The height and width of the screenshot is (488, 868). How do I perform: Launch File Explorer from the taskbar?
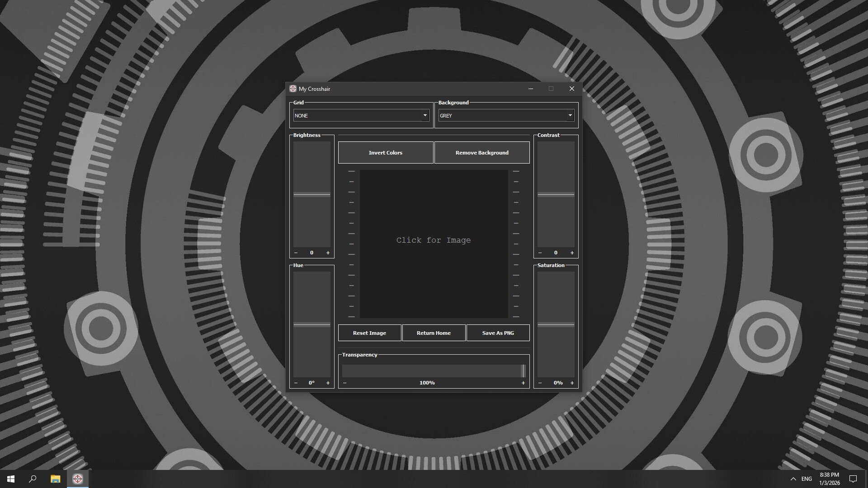(x=55, y=479)
